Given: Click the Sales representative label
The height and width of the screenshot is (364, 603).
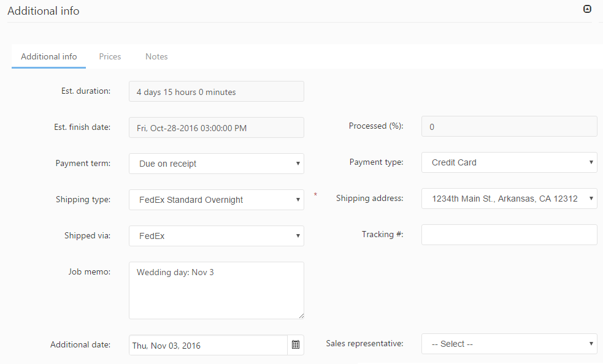Looking at the screenshot, I should (x=364, y=344).
